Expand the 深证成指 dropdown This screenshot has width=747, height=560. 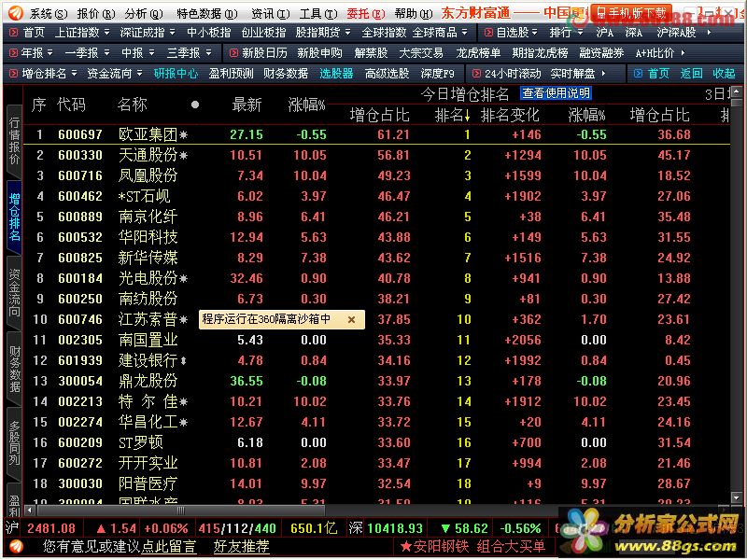172,33
